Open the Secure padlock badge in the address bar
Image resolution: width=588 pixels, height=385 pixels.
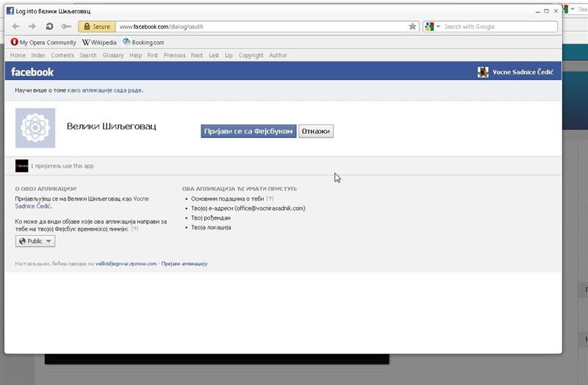(x=97, y=26)
